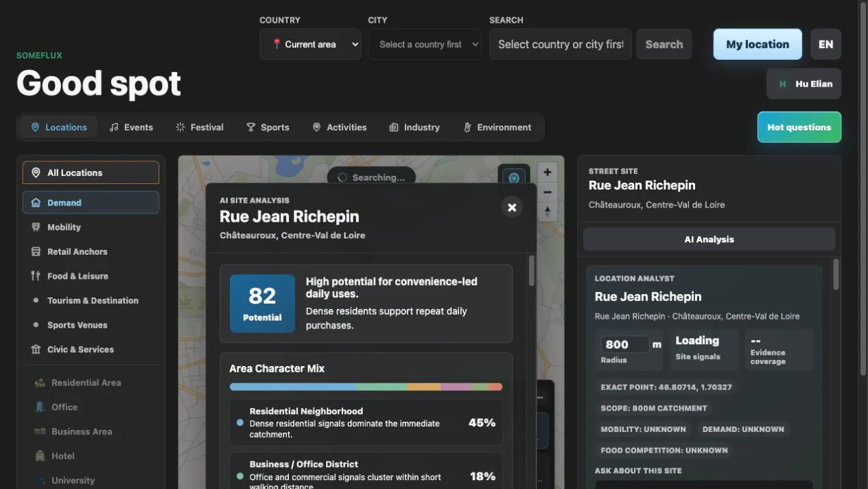The height and width of the screenshot is (489, 868).
Task: Open the Country dropdown showing Current area
Action: (310, 44)
